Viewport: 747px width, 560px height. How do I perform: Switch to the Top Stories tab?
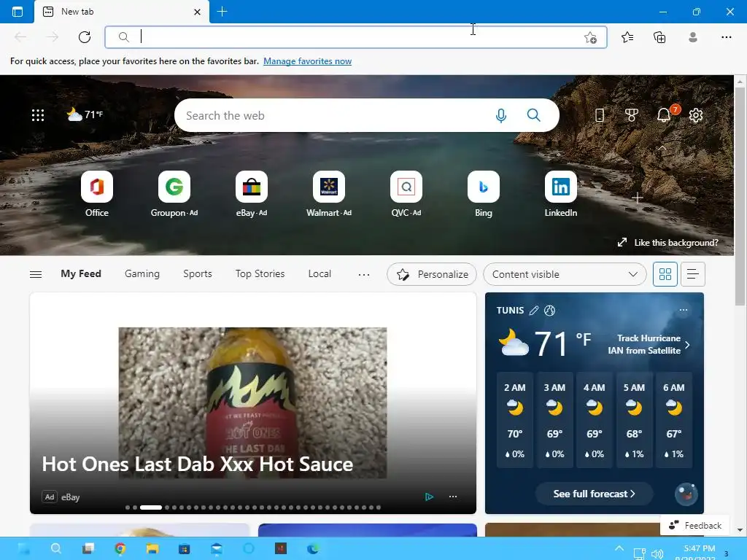click(260, 274)
